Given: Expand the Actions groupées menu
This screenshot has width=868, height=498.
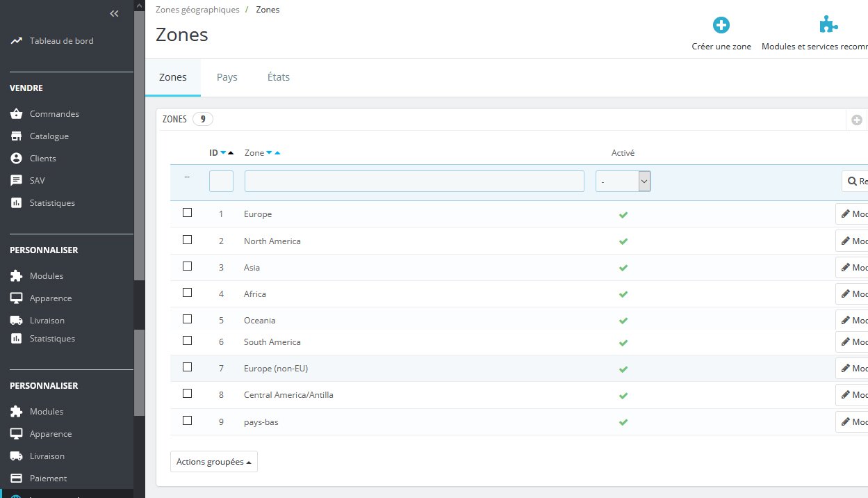Looking at the screenshot, I should coord(213,462).
